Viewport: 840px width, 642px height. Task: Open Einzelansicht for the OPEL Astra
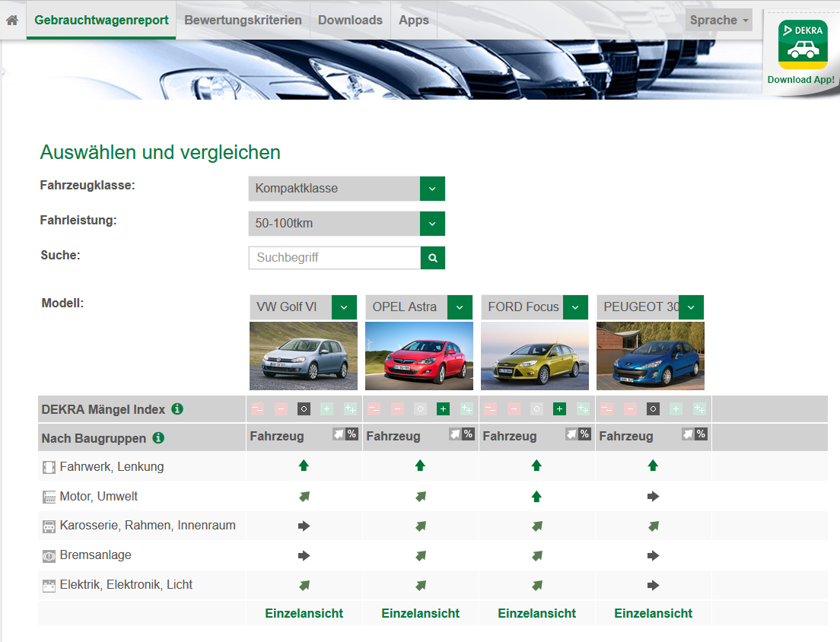click(420, 612)
